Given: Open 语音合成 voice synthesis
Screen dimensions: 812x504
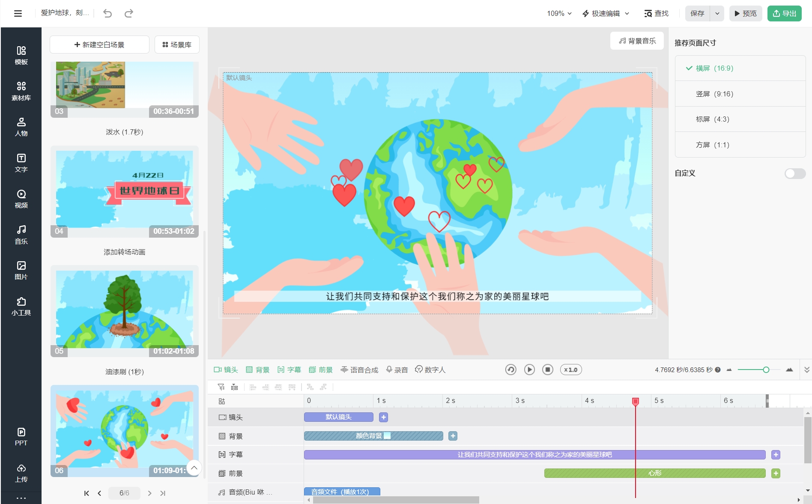Looking at the screenshot, I should (x=359, y=370).
